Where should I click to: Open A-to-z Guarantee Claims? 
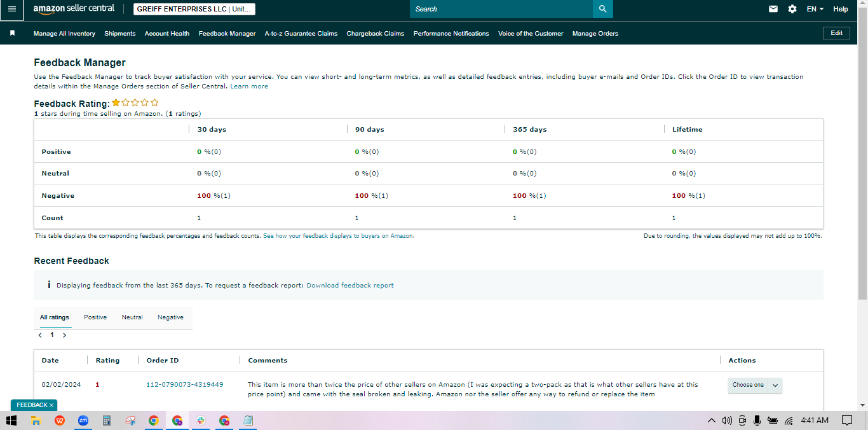(301, 34)
